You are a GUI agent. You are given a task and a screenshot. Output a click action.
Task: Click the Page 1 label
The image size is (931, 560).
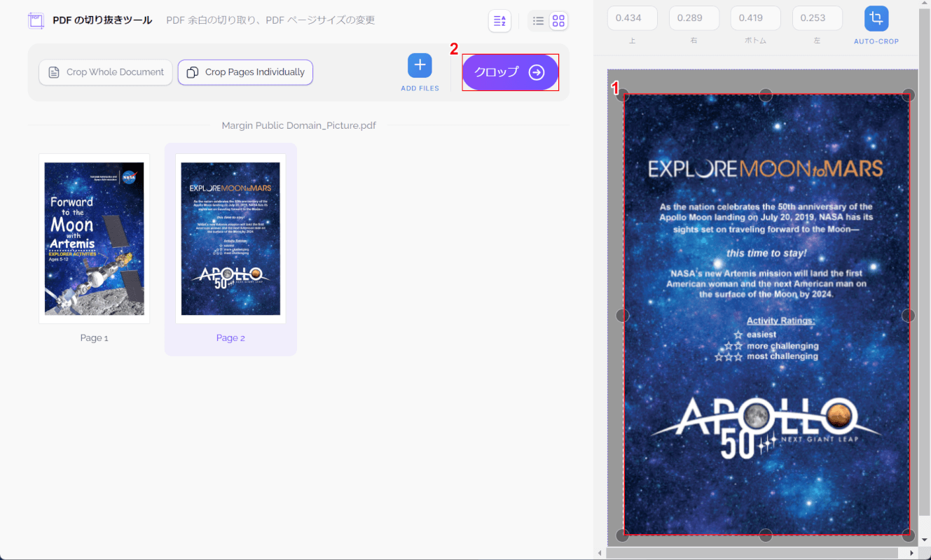point(95,338)
